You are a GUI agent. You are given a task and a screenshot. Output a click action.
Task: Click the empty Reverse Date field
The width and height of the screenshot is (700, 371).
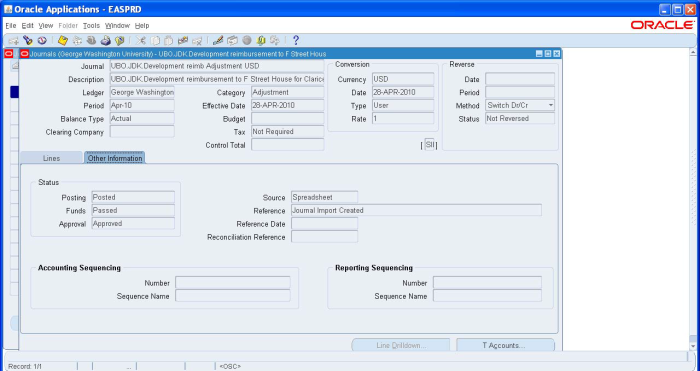click(x=520, y=79)
